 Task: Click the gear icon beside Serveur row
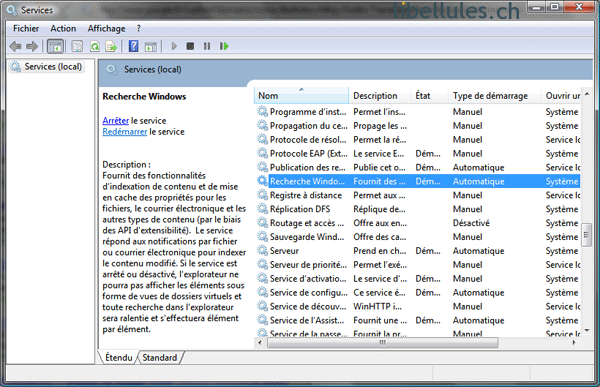click(262, 250)
